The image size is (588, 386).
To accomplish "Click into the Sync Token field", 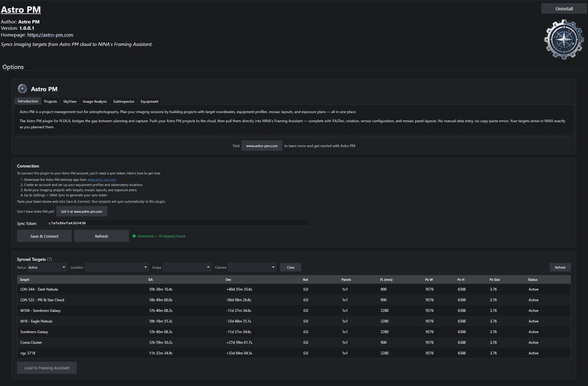I will [x=178, y=223].
